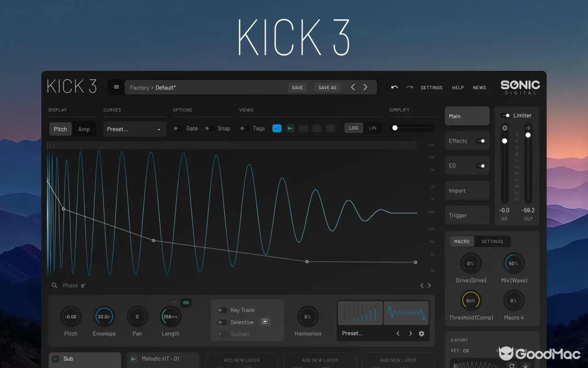This screenshot has height=368, width=588.
Task: Select the green sample view icon
Action: [290, 128]
